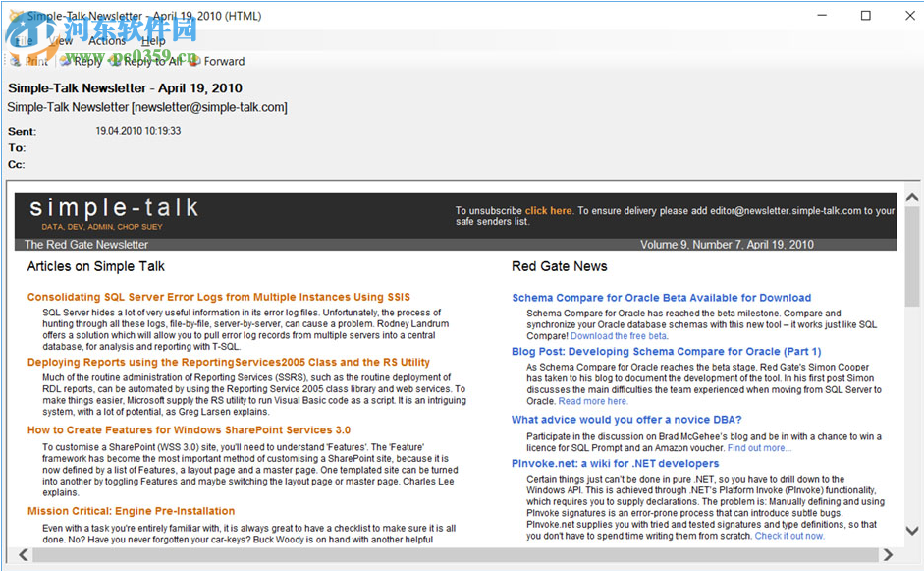
Task: Click the sender address newsletter@simple-talk.com
Action: tap(210, 107)
